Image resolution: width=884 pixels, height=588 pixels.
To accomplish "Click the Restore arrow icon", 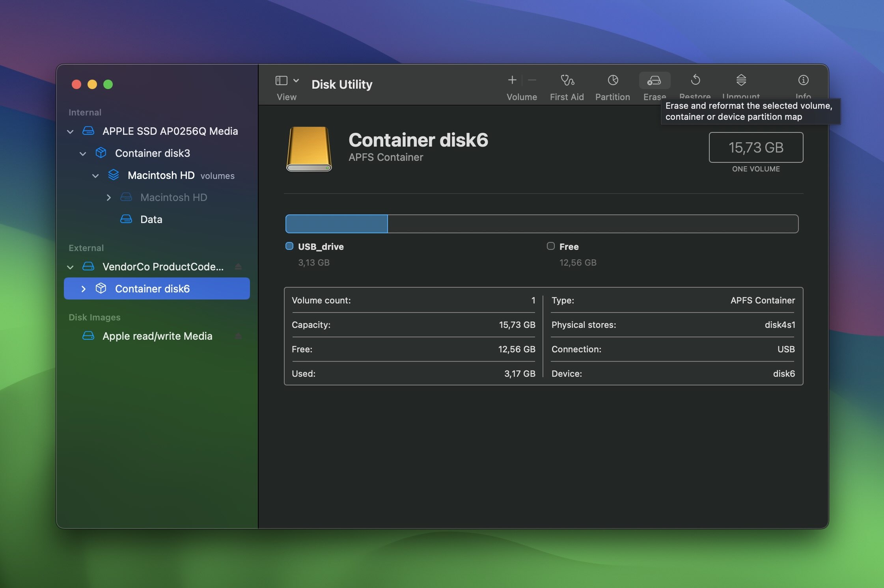I will [x=696, y=80].
